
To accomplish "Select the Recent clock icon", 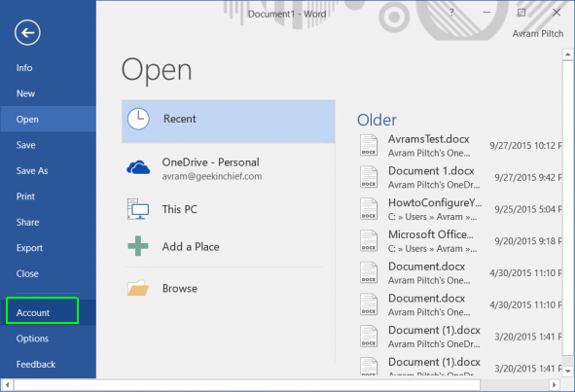I will click(138, 119).
